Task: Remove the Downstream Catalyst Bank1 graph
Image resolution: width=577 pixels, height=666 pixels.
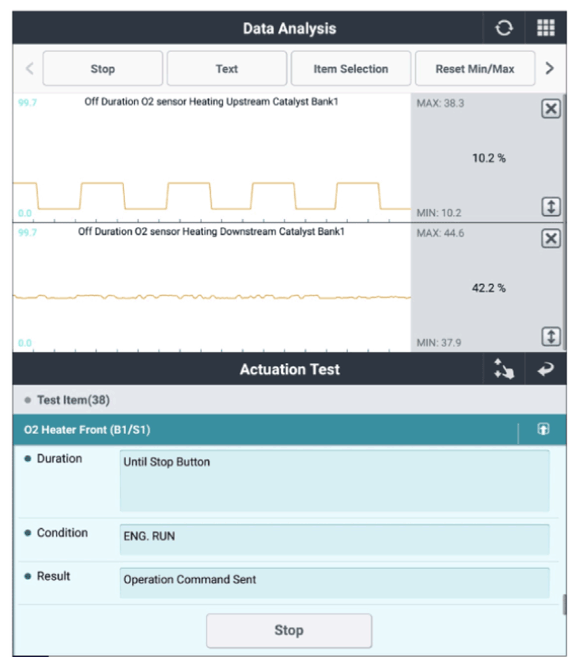Action: (x=551, y=239)
